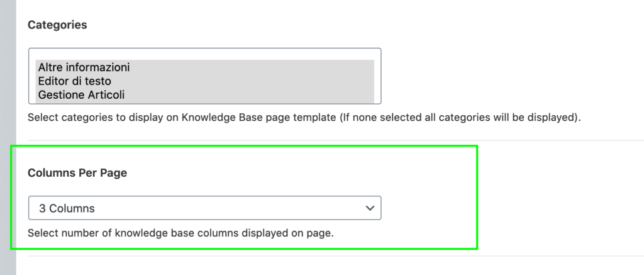This screenshot has height=275, width=644.
Task: Open the 3 Columns dropdown
Action: point(204,208)
